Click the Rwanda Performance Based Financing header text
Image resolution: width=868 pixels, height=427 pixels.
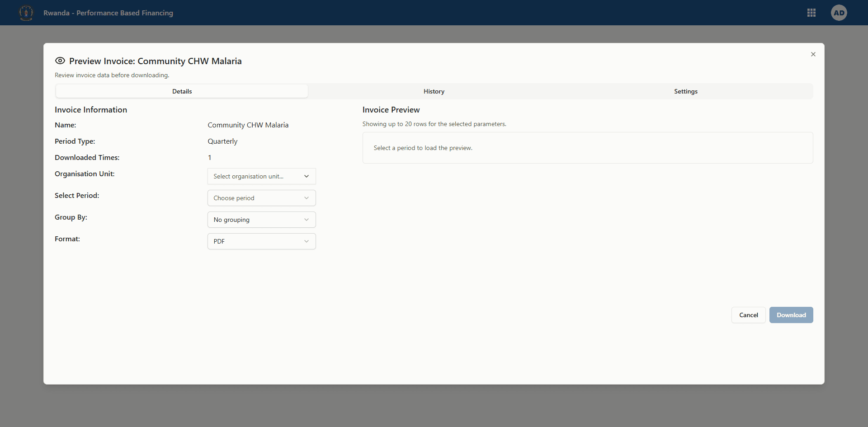[x=108, y=13]
